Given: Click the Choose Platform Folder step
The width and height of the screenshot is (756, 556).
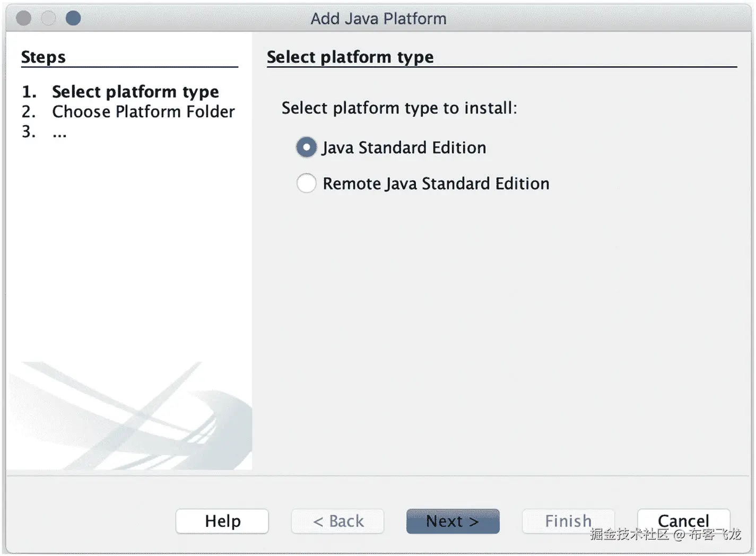Looking at the screenshot, I should click(143, 112).
